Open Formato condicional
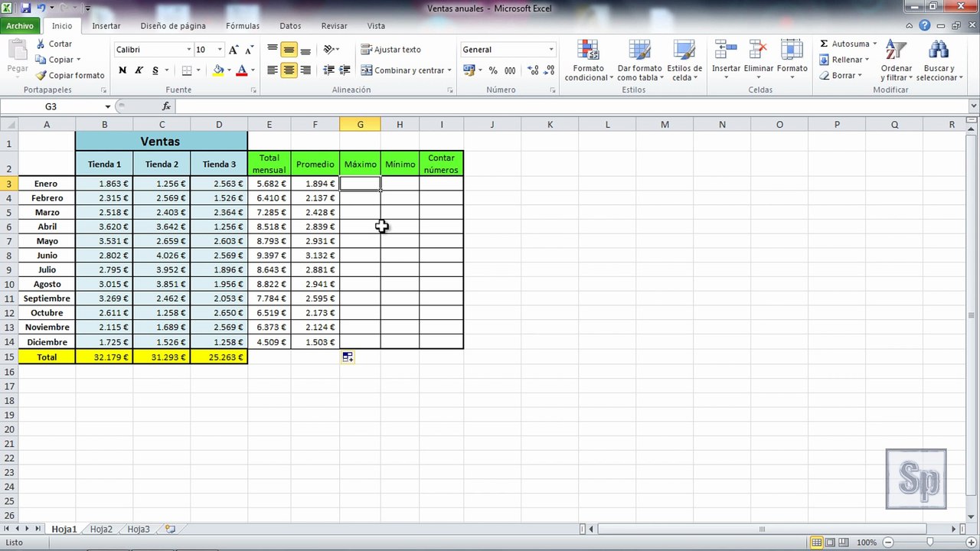Viewport: 980px width, 551px height. (588, 61)
